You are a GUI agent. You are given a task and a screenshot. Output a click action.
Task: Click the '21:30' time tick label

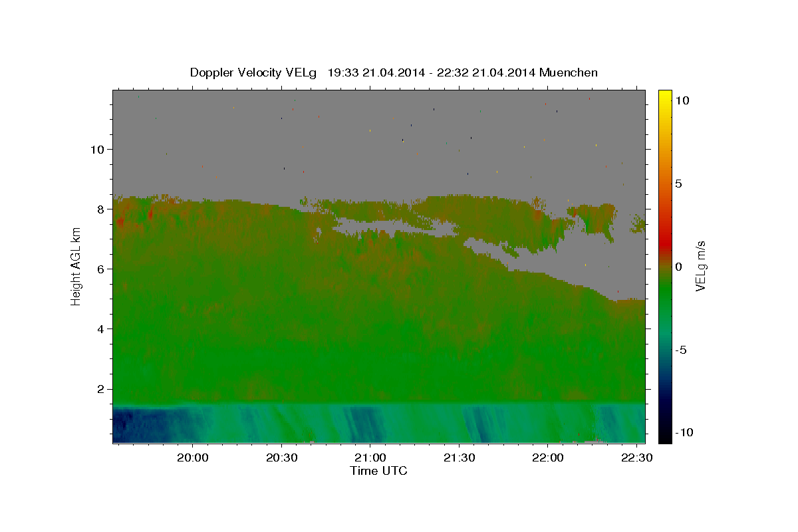458,458
